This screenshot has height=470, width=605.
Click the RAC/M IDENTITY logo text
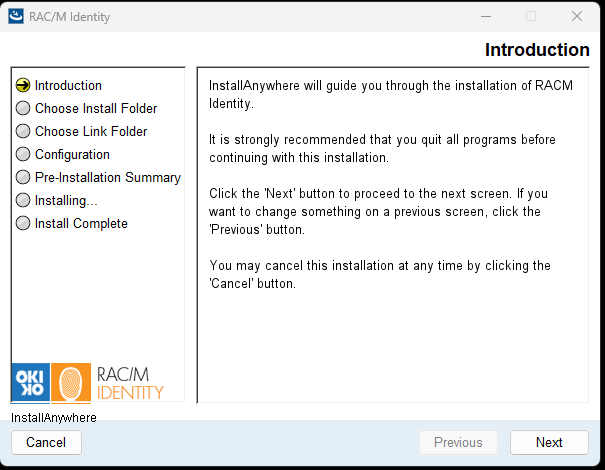click(130, 382)
